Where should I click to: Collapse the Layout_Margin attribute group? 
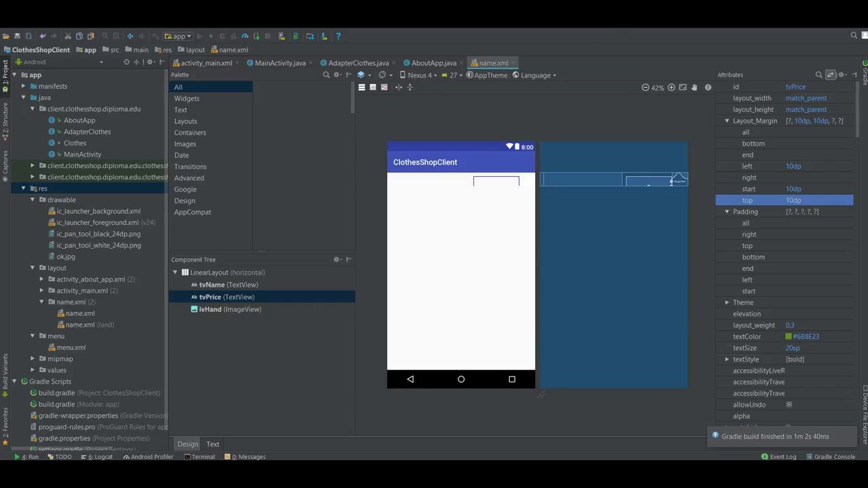[x=727, y=121]
